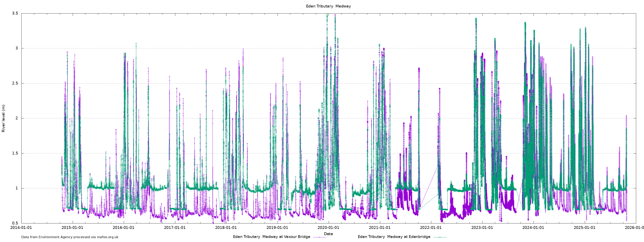Click the Date x-axis label
This screenshot has width=644, height=242.
pos(328,234)
